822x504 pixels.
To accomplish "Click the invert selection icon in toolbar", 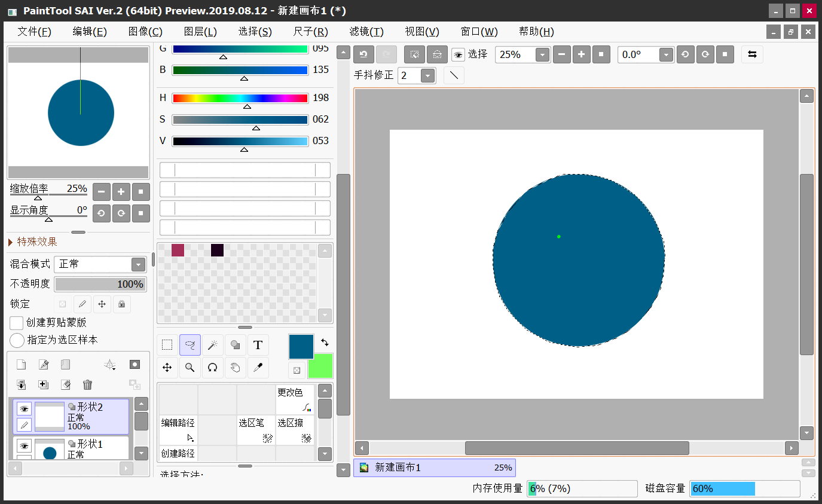I will tap(437, 54).
